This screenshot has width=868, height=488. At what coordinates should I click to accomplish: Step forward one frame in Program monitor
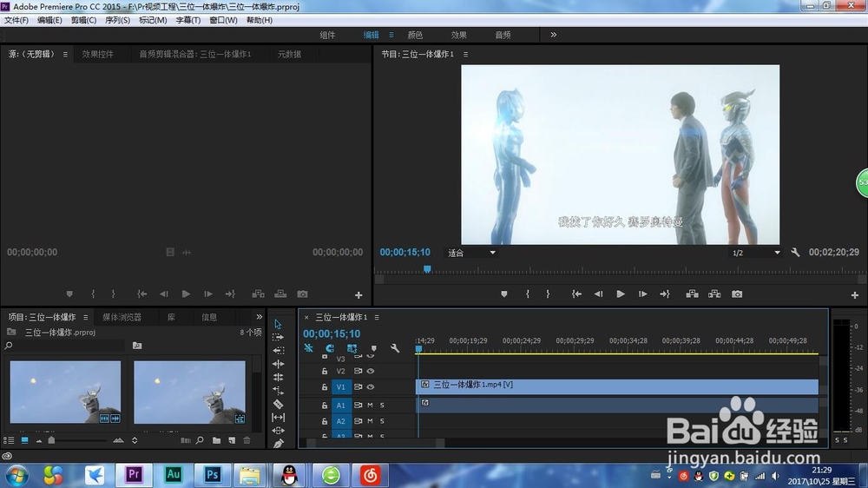(x=642, y=294)
